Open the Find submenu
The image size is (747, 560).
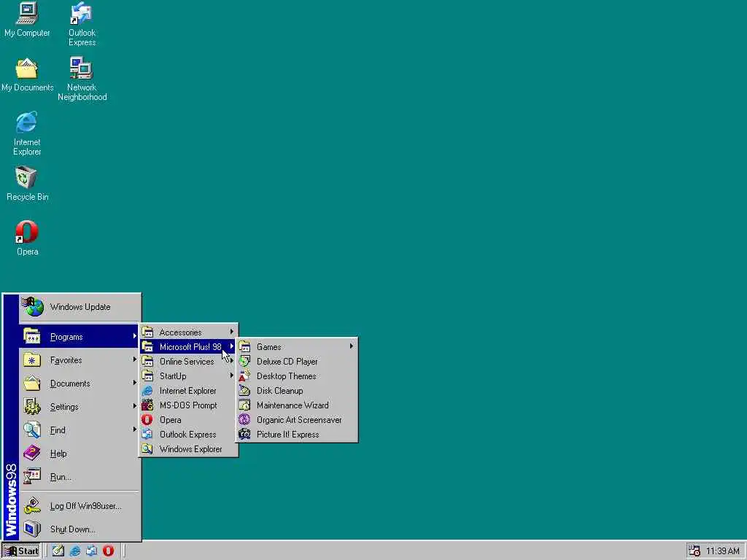click(x=80, y=430)
